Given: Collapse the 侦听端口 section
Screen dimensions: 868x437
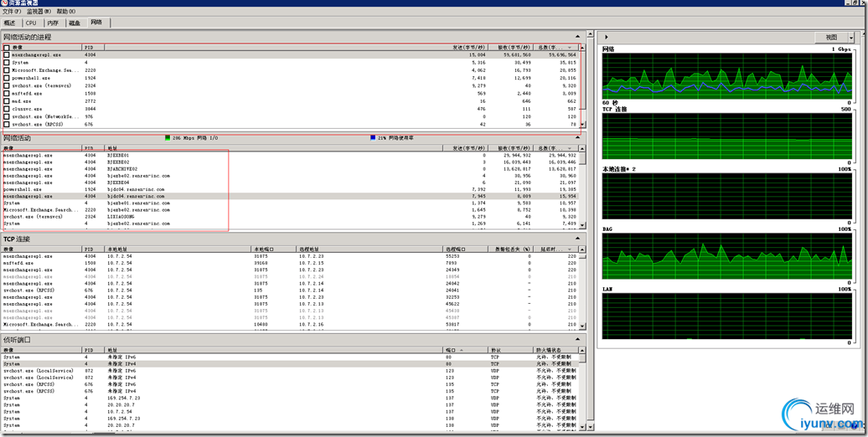Looking at the screenshot, I should [x=578, y=340].
